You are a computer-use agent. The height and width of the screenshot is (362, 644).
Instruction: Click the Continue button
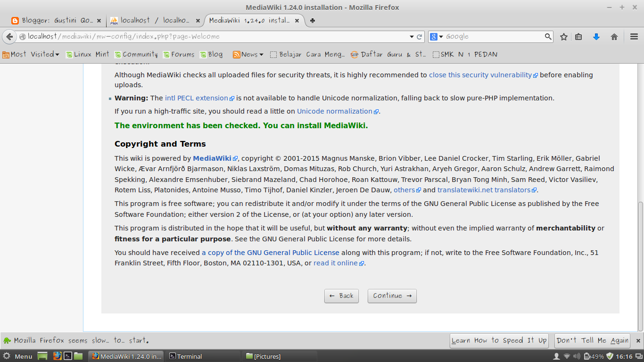(x=392, y=296)
